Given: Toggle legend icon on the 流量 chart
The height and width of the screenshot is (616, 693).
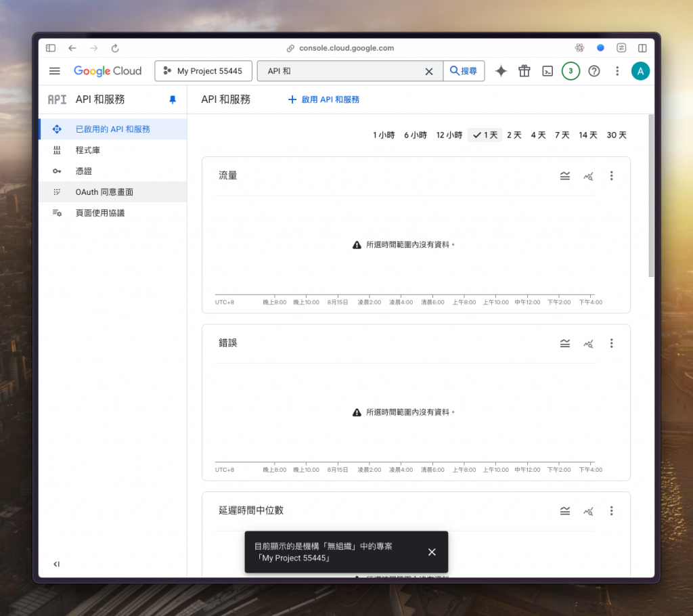Looking at the screenshot, I should click(565, 176).
